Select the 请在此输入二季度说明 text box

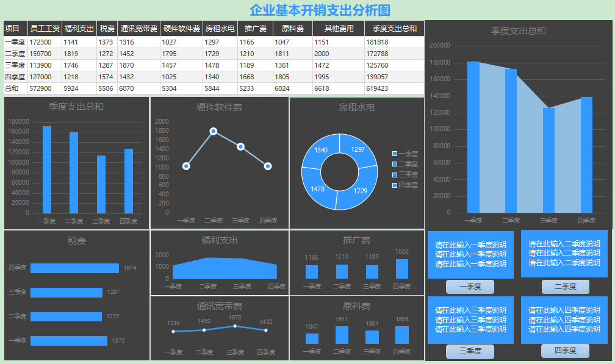[x=564, y=254]
